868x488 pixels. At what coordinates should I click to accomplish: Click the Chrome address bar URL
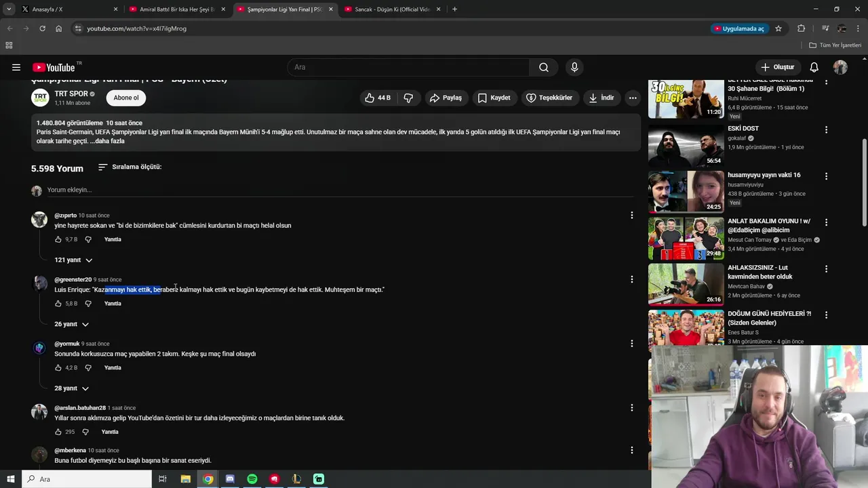click(x=136, y=28)
